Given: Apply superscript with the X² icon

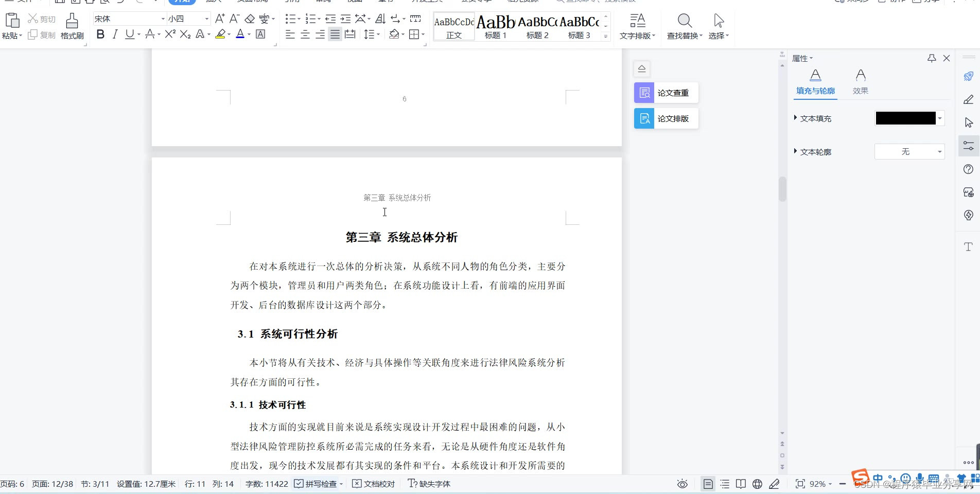Looking at the screenshot, I should click(170, 34).
